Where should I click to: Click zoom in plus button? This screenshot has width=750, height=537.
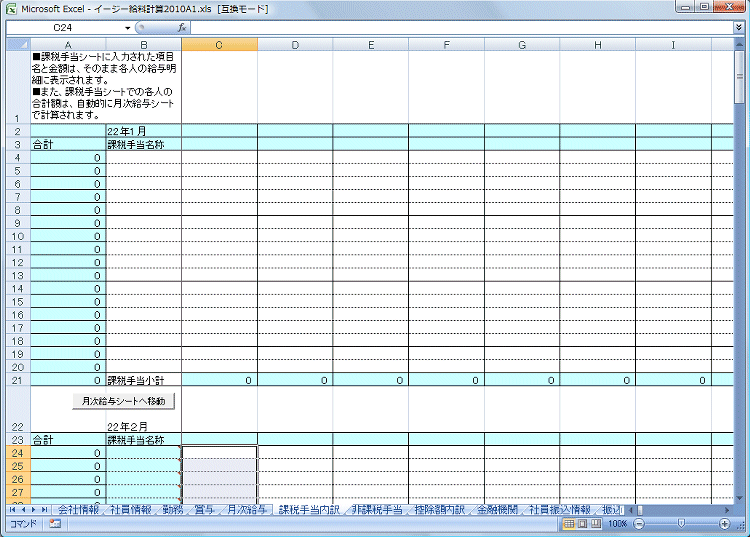click(x=725, y=523)
